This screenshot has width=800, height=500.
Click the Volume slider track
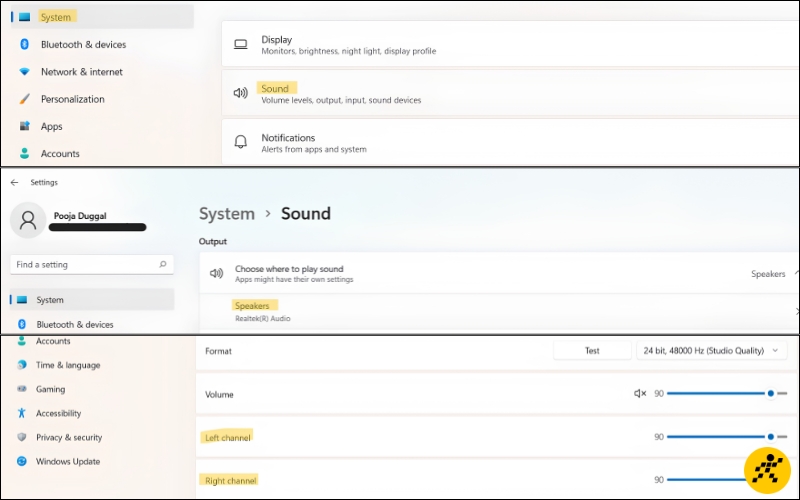click(727, 393)
